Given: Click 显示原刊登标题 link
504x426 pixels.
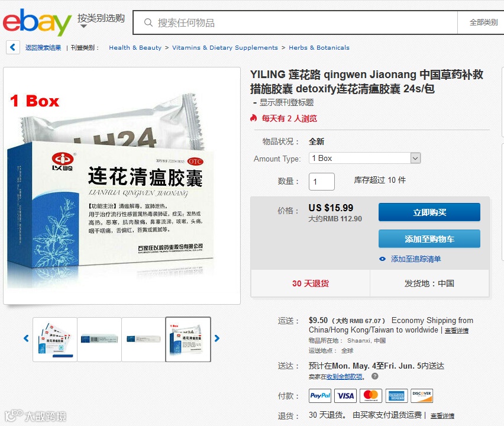Looking at the screenshot, I should [x=286, y=102].
